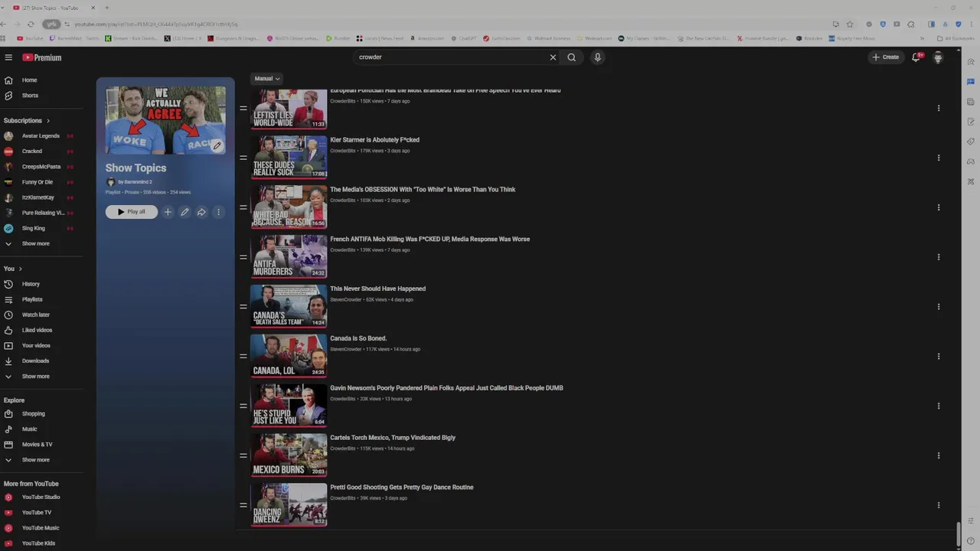Open the Manual sort dropdown
The width and height of the screenshot is (980, 551).
(x=267, y=79)
